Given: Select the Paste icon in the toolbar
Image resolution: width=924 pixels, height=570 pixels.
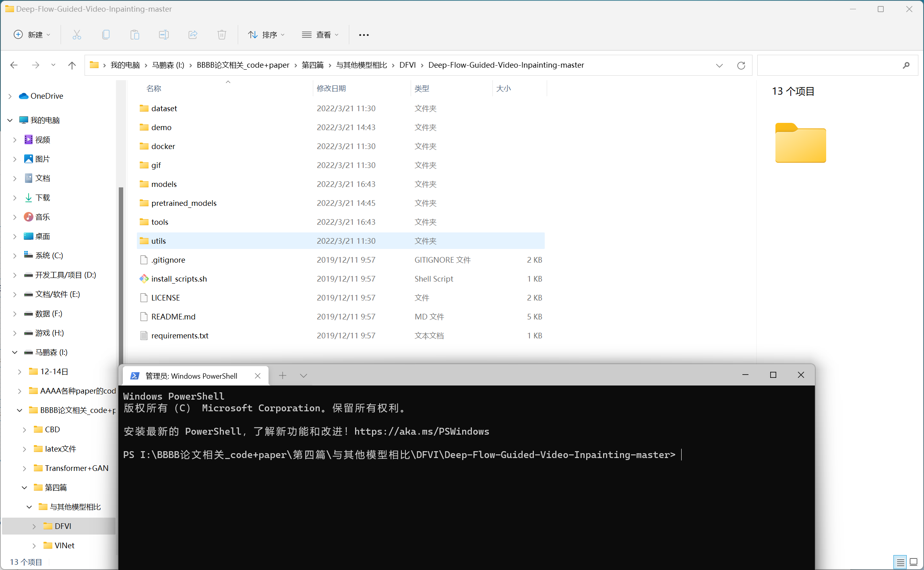Looking at the screenshot, I should pos(135,35).
